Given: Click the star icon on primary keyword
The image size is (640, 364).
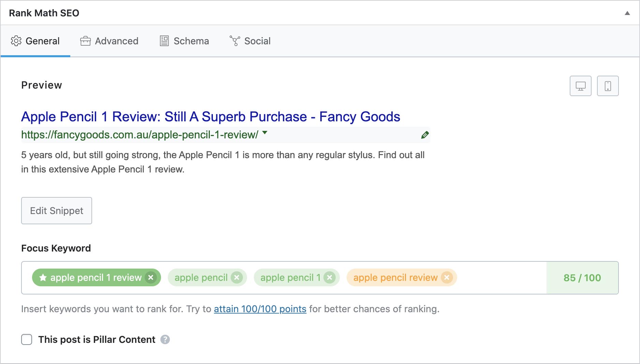Looking at the screenshot, I should coord(43,277).
